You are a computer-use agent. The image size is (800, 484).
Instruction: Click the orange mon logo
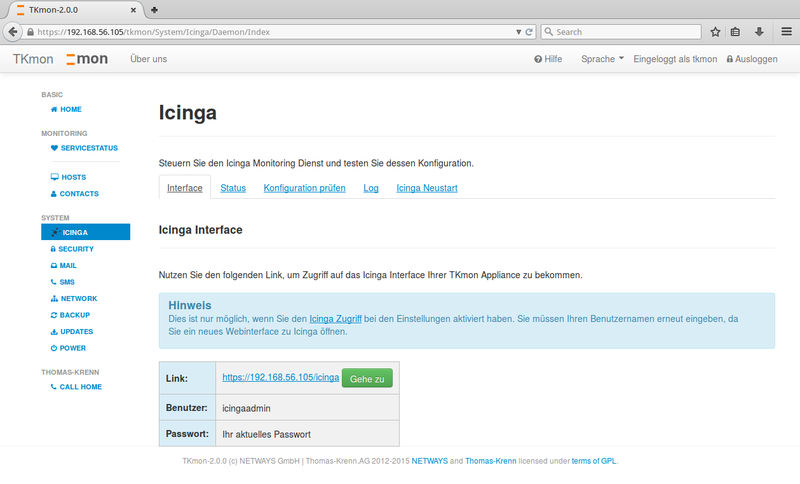pos(87,59)
